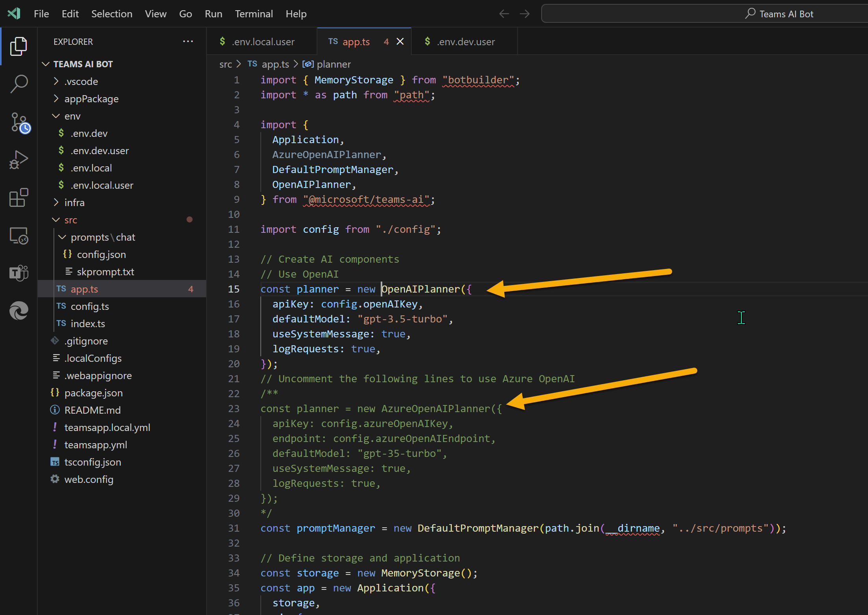Open the Microsoft Edge Tools panel
Viewport: 868px width, 615px height.
18,311
